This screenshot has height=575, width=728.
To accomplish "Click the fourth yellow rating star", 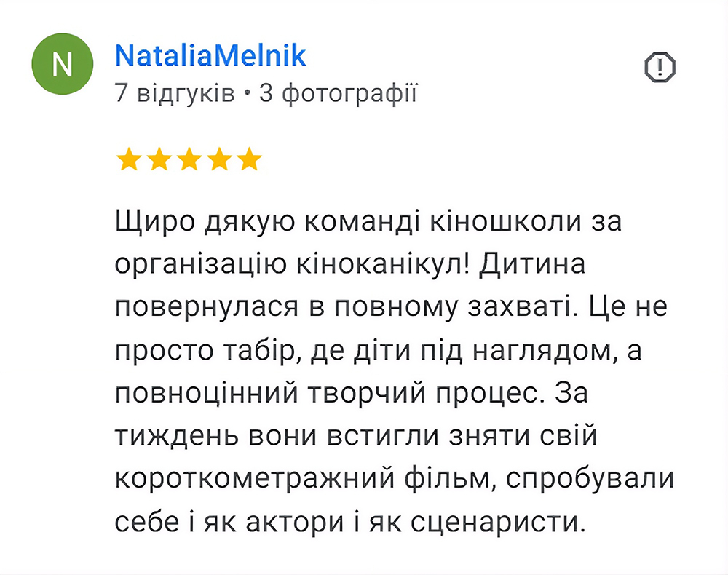I will tap(219, 159).
